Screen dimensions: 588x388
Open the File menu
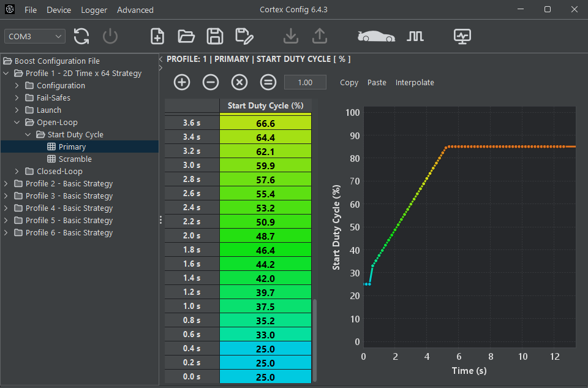(x=31, y=10)
